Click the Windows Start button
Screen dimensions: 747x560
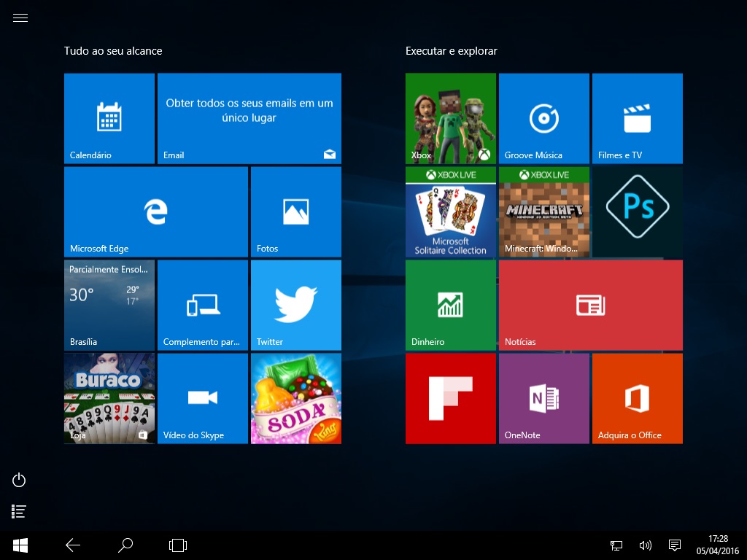[x=20, y=545]
